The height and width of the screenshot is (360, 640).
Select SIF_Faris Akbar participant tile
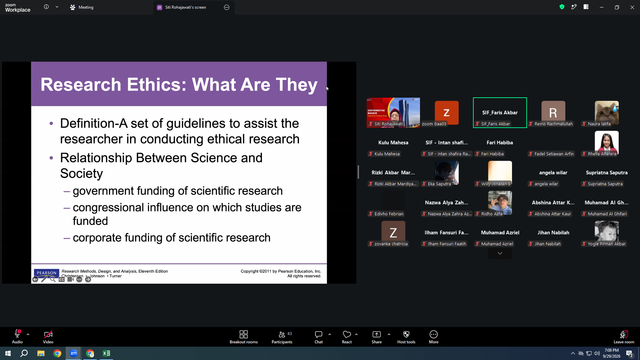point(500,112)
